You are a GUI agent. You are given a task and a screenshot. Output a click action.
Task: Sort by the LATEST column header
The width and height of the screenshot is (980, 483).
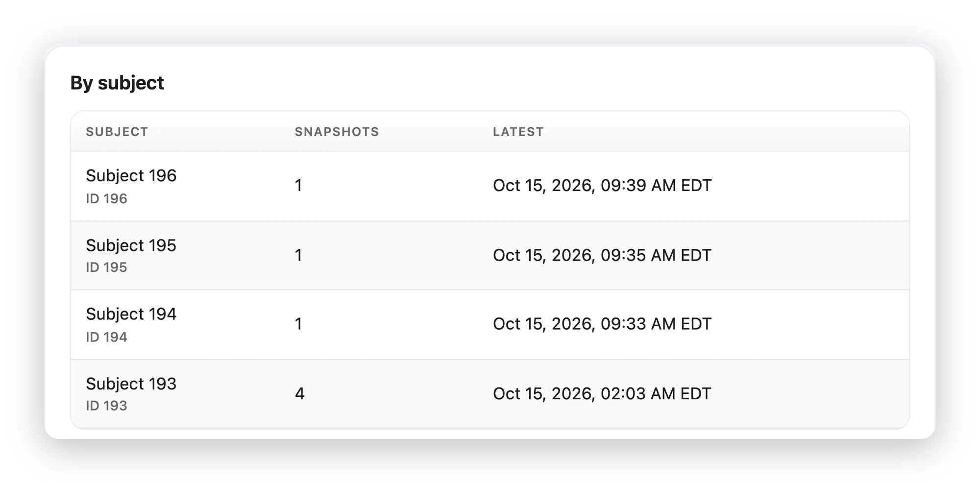tap(518, 132)
